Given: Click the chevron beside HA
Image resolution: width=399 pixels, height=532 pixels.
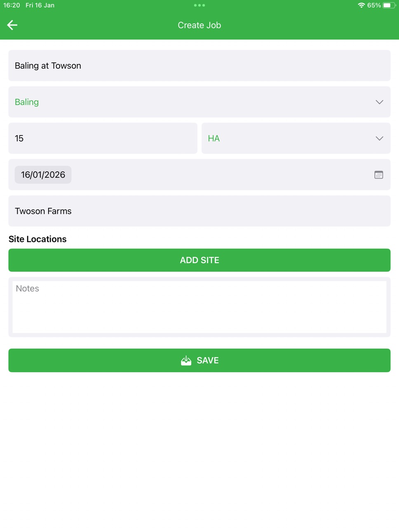Looking at the screenshot, I should [x=379, y=138].
